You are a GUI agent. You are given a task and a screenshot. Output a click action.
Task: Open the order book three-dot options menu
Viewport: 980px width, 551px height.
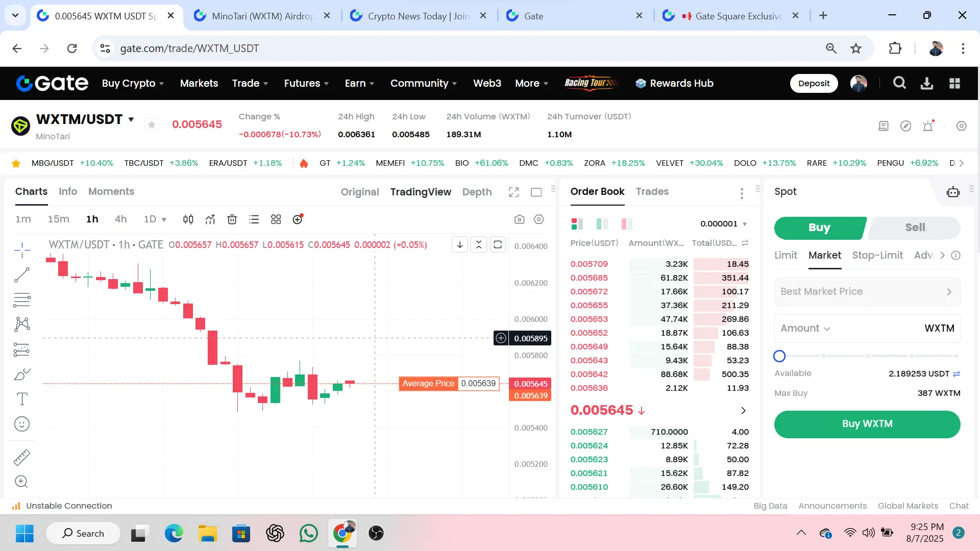(x=741, y=193)
